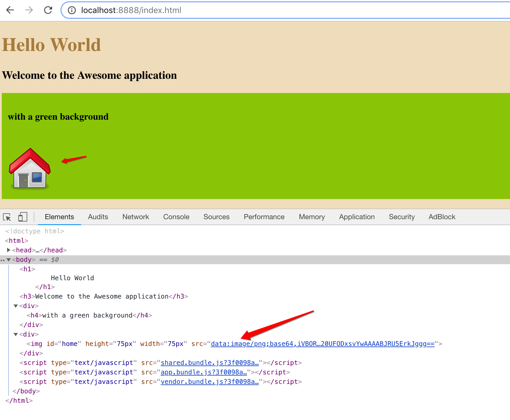Open the shared.bundle.js script link
510x420 pixels.
[210, 363]
